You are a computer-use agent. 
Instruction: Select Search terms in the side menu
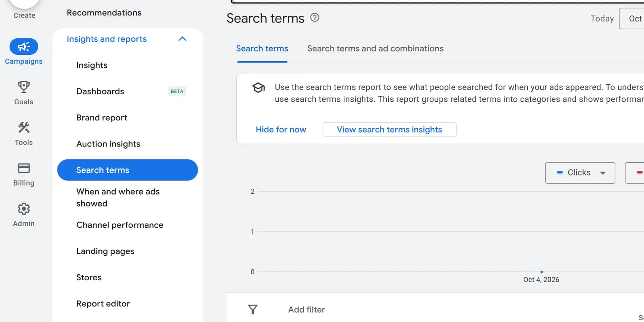pyautogui.click(x=127, y=170)
